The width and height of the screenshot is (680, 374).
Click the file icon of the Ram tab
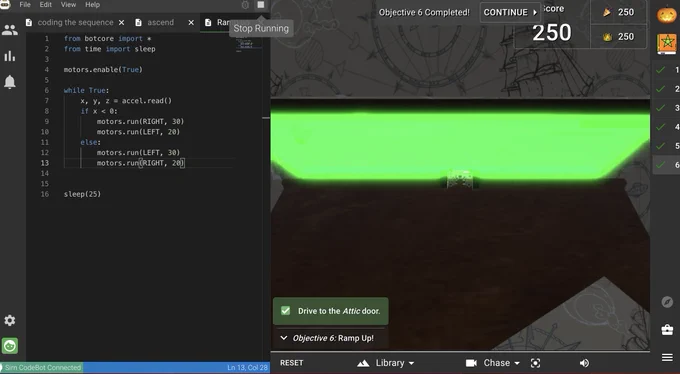(208, 22)
